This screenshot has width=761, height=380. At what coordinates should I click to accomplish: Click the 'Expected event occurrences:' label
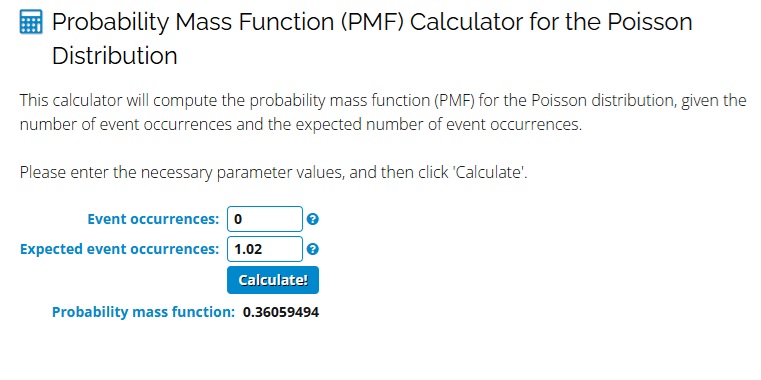coord(120,249)
